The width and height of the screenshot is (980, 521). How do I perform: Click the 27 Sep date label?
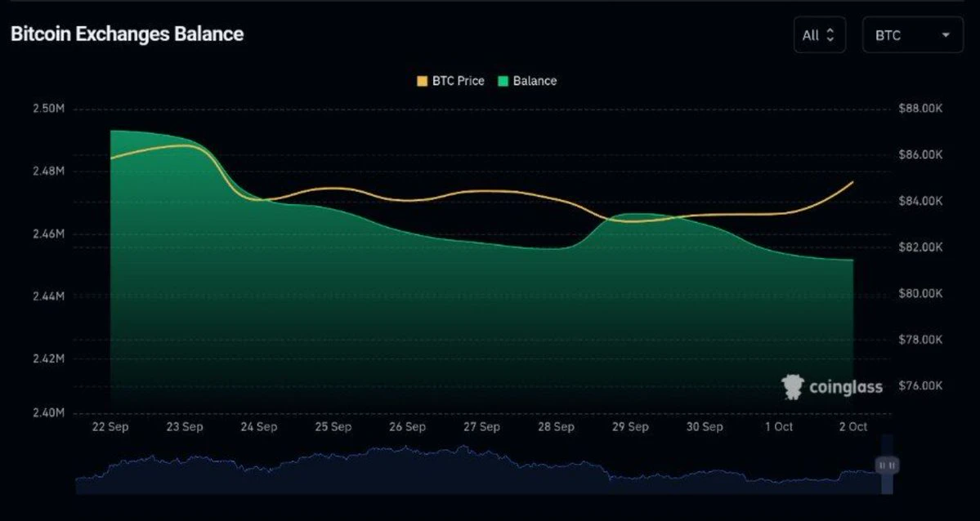coord(482,426)
